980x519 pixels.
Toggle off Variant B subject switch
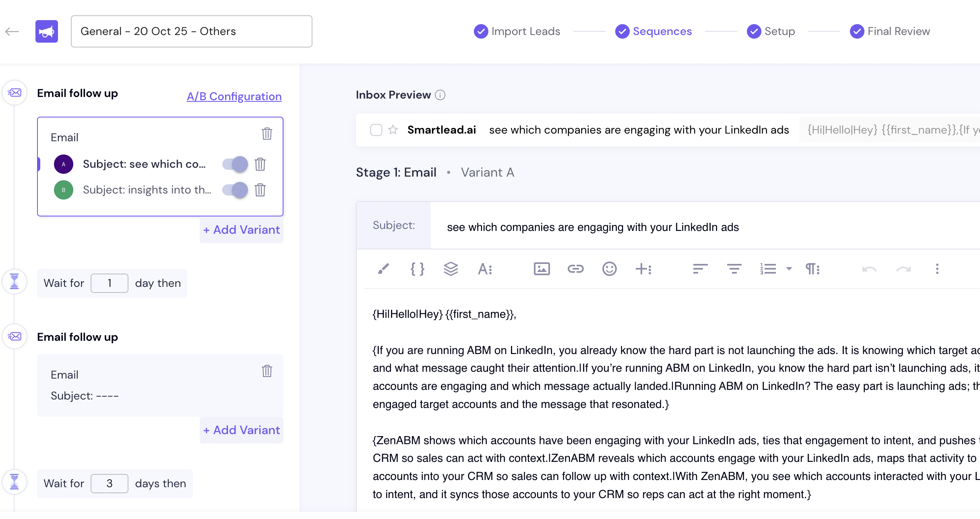coord(236,190)
